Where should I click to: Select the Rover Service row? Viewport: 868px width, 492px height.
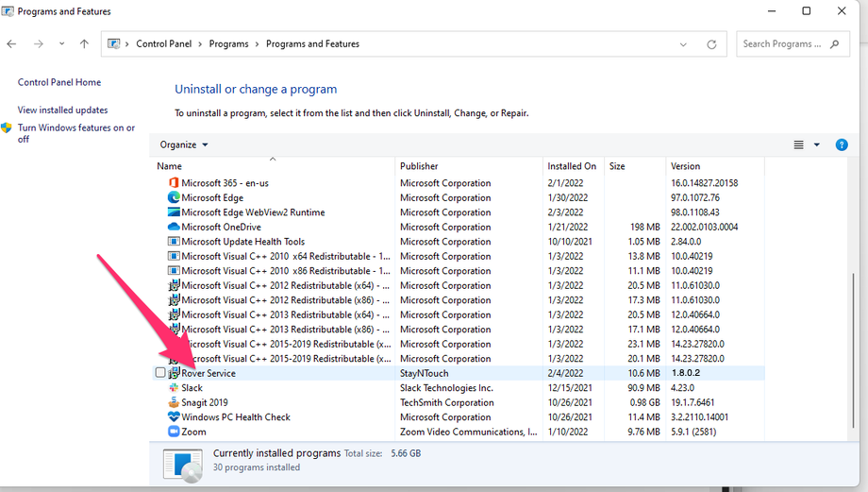coord(458,373)
